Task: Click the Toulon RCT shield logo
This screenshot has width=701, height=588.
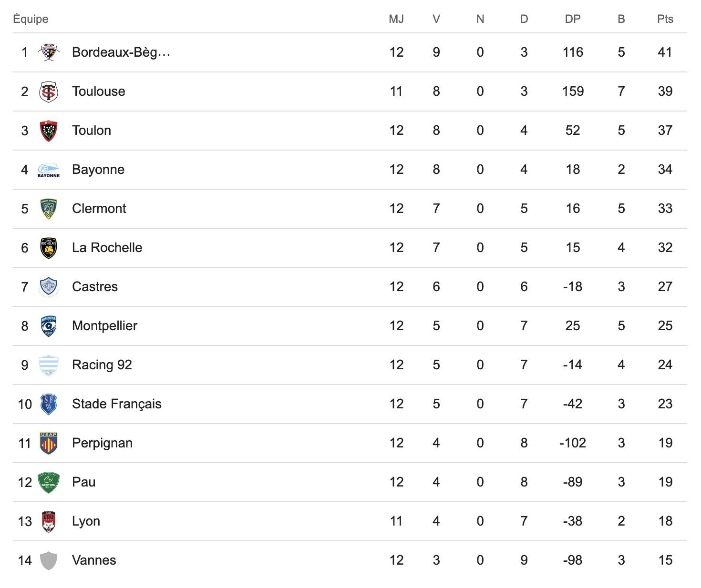Action: pyautogui.click(x=49, y=131)
